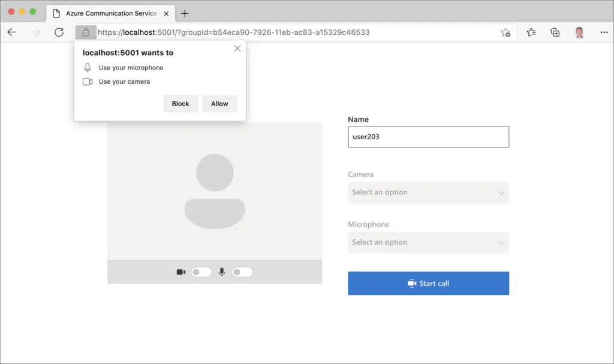614x364 pixels.
Task: Click the lock icon in address bar
Action: click(x=86, y=32)
